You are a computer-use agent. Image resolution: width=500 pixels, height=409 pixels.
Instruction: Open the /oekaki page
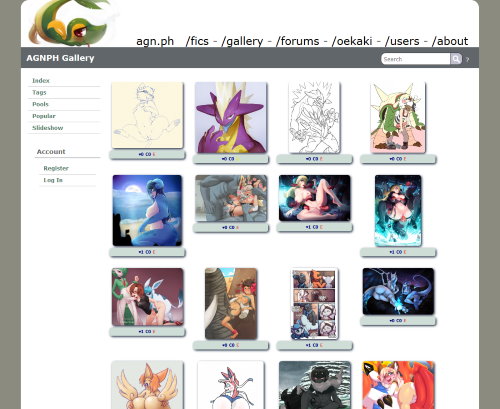tap(352, 41)
